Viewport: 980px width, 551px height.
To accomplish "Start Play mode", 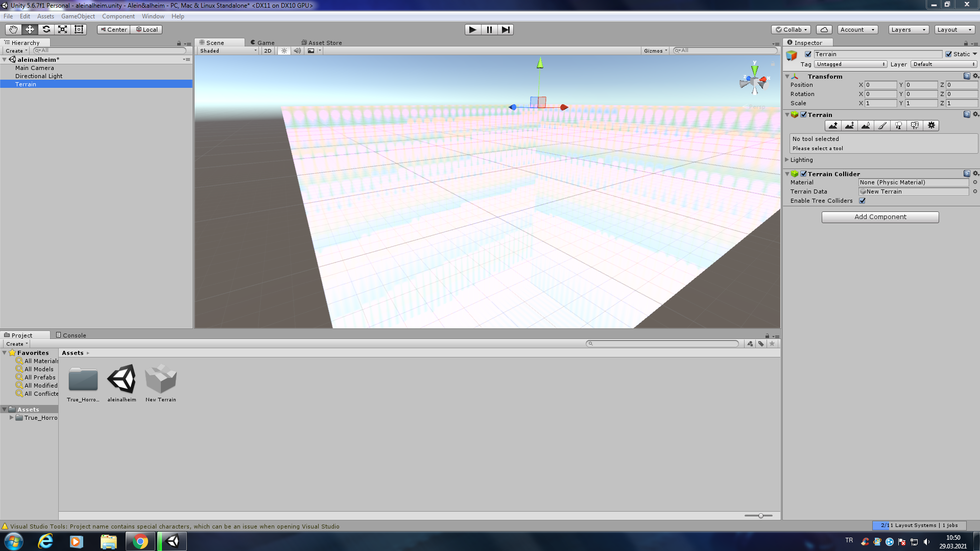I will tap(473, 30).
